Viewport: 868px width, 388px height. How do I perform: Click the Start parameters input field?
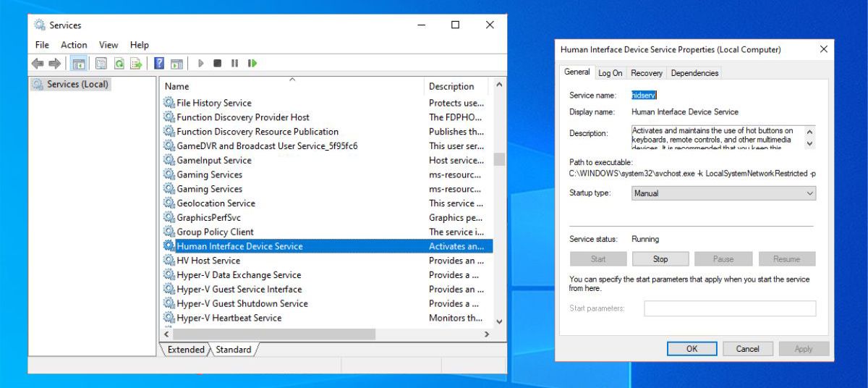tap(730, 308)
